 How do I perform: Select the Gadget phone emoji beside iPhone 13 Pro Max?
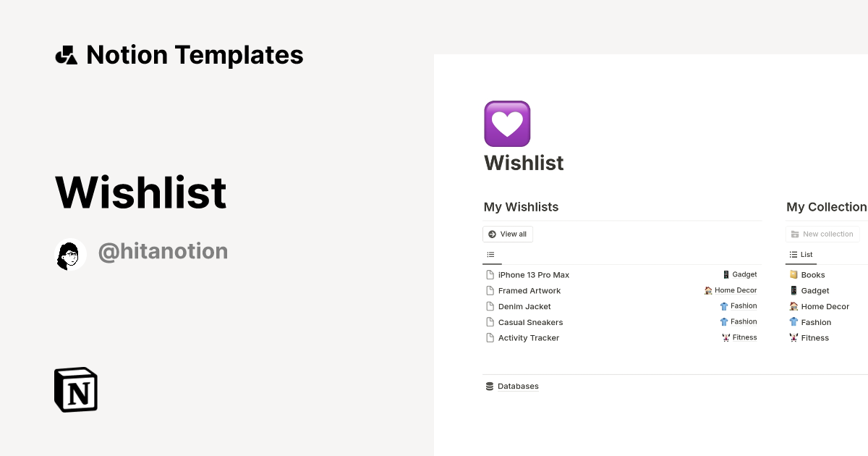(726, 274)
